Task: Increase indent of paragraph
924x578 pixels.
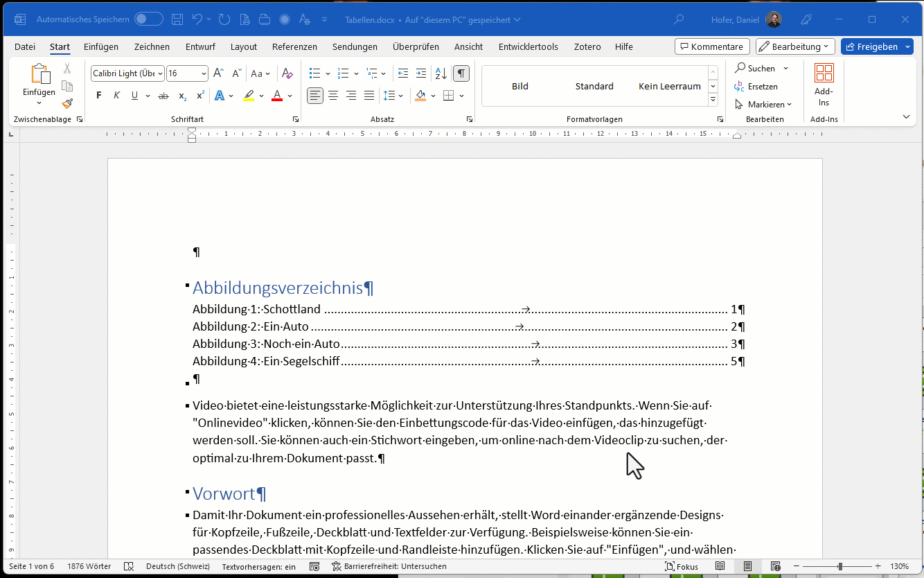Action: coord(420,73)
